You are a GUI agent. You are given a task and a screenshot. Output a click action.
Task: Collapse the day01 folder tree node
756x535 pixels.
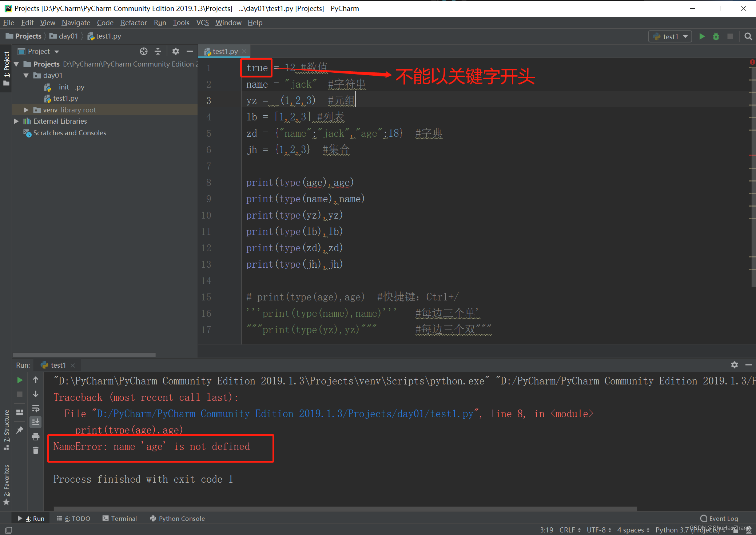(x=26, y=76)
